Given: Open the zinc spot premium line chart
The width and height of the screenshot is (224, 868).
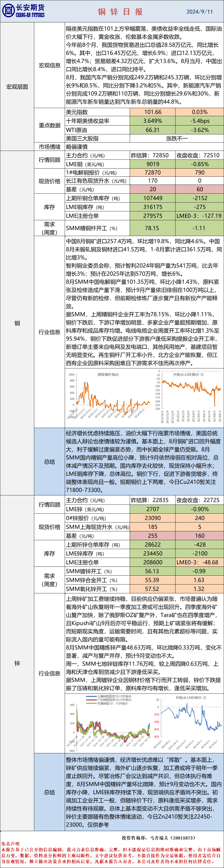Looking at the screenshot, I should [x=109, y=723].
